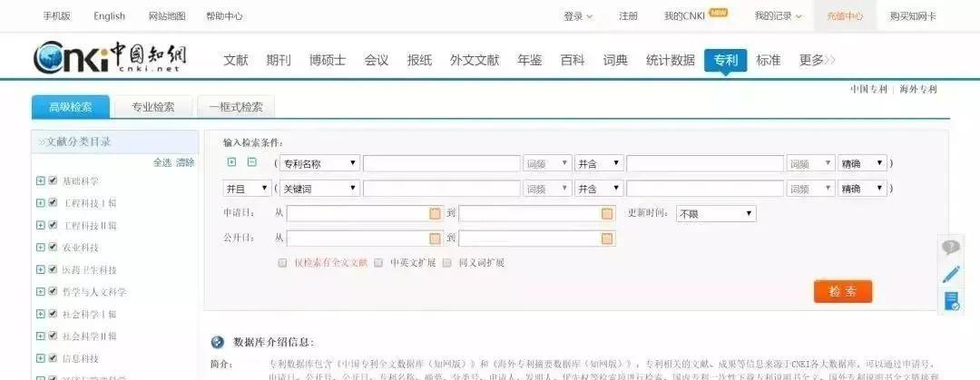This screenshot has width=980, height=380.
Task: Uncheck the 医药卫生科技 category checkbox
Action: pyautogui.click(x=54, y=269)
